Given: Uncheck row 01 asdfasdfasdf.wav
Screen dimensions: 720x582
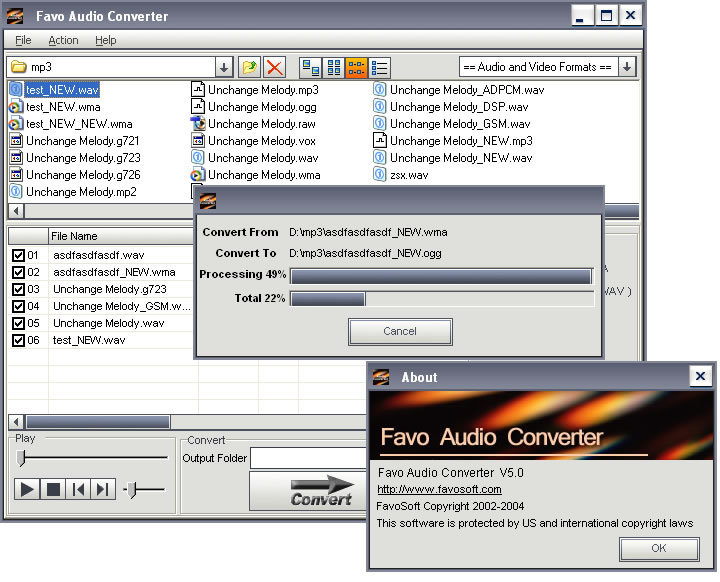Looking at the screenshot, I should click(18, 255).
